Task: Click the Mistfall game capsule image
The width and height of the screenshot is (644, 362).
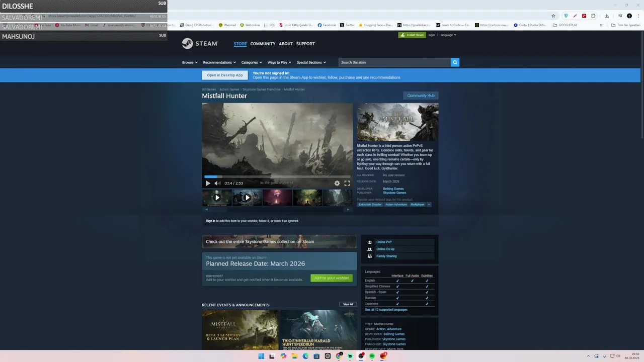Action: [397, 122]
